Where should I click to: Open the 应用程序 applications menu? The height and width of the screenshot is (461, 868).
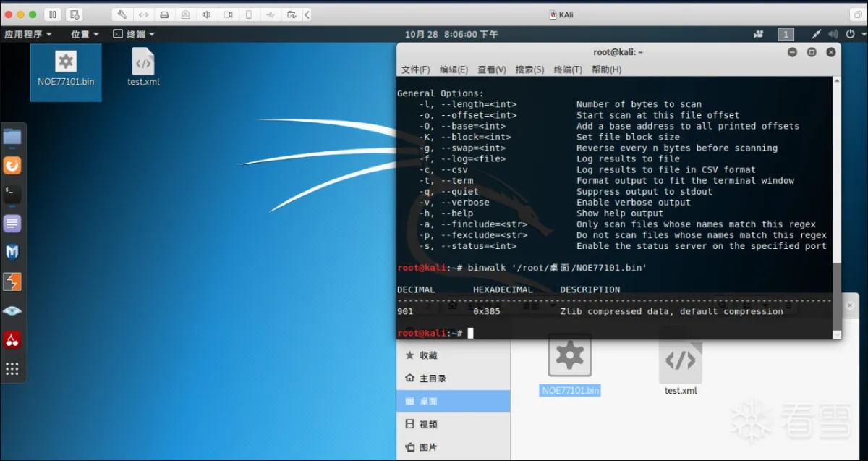click(28, 34)
